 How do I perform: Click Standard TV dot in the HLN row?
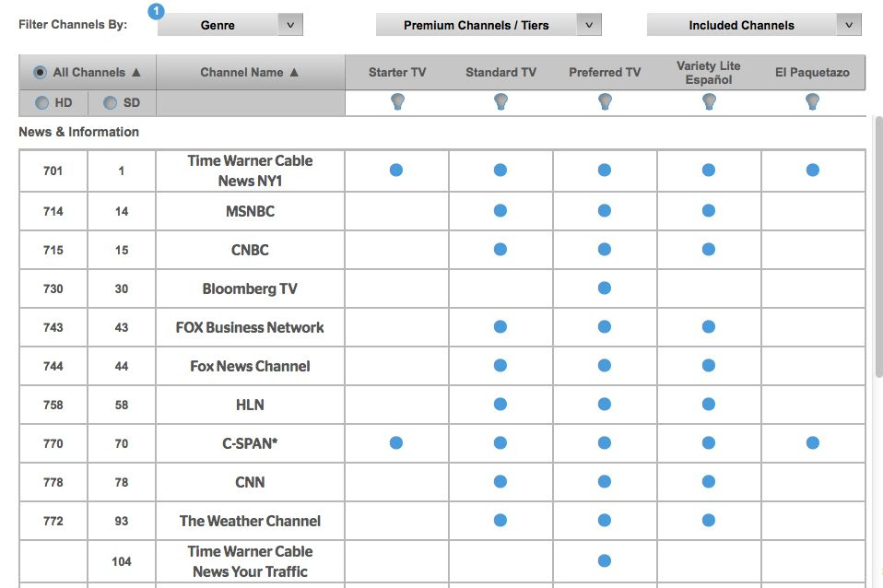pos(500,405)
